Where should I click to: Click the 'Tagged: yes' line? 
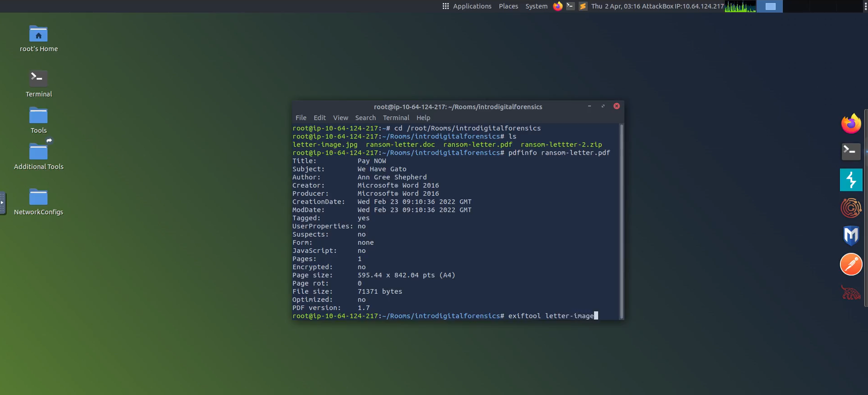tap(331, 218)
